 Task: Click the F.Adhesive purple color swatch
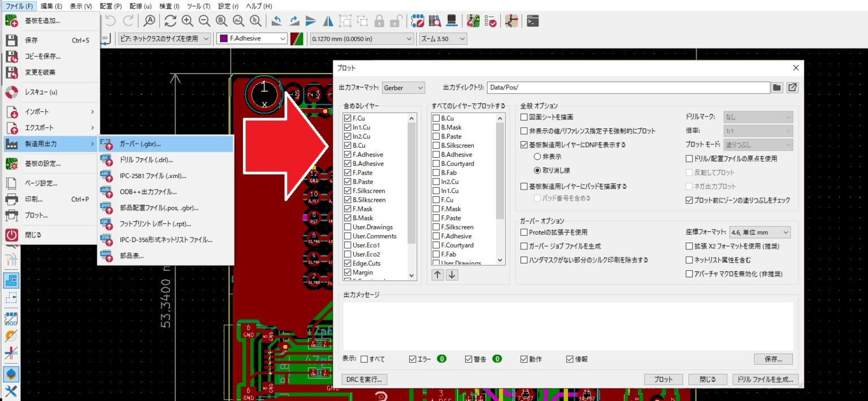coord(225,38)
